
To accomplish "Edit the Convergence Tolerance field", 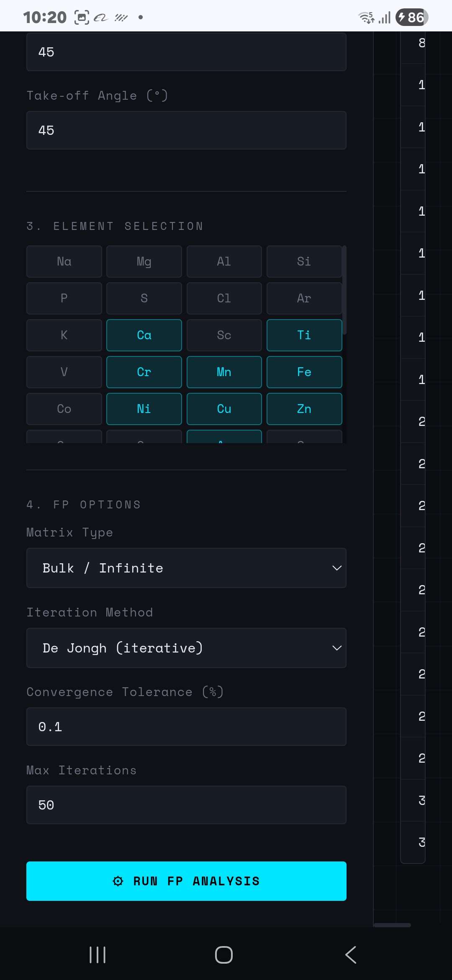I will [186, 727].
